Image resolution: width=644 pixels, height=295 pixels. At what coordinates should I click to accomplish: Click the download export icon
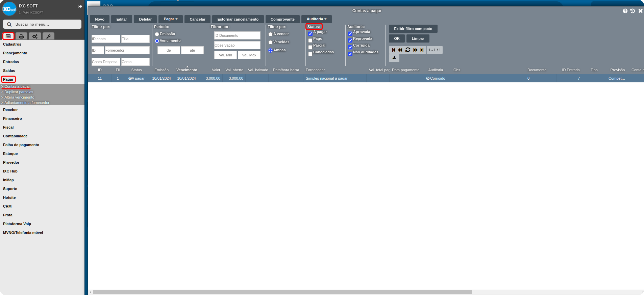click(394, 58)
